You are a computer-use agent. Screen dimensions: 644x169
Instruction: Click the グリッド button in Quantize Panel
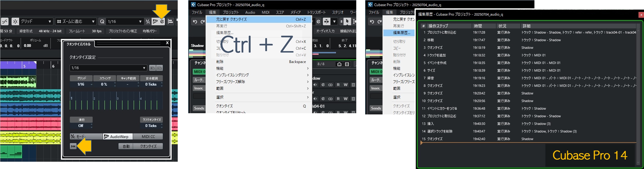coord(81,78)
